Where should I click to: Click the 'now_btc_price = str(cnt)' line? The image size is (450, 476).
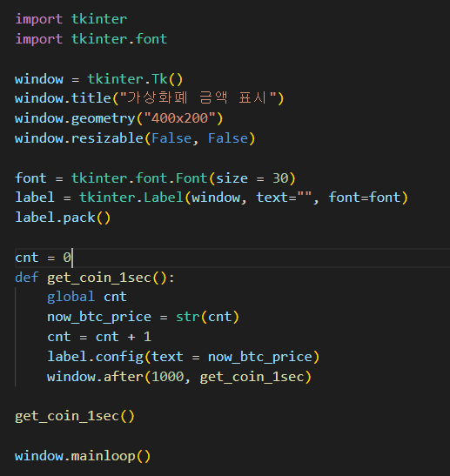point(144,317)
